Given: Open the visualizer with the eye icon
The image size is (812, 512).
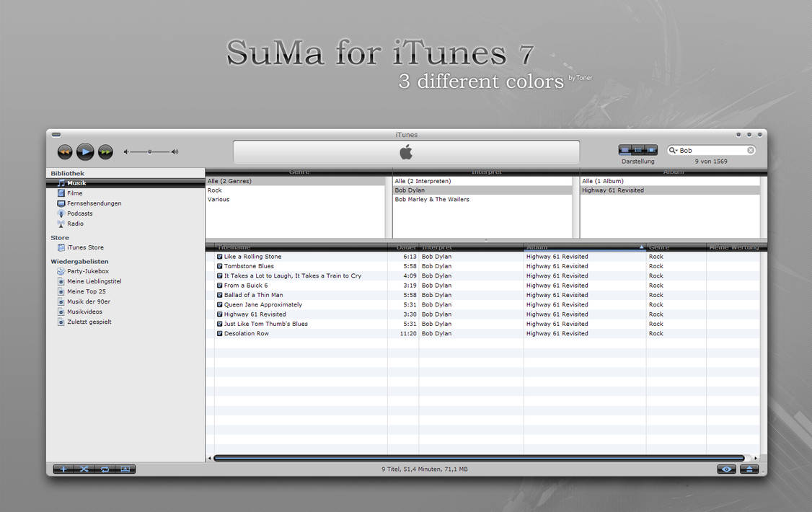Looking at the screenshot, I should 726,469.
